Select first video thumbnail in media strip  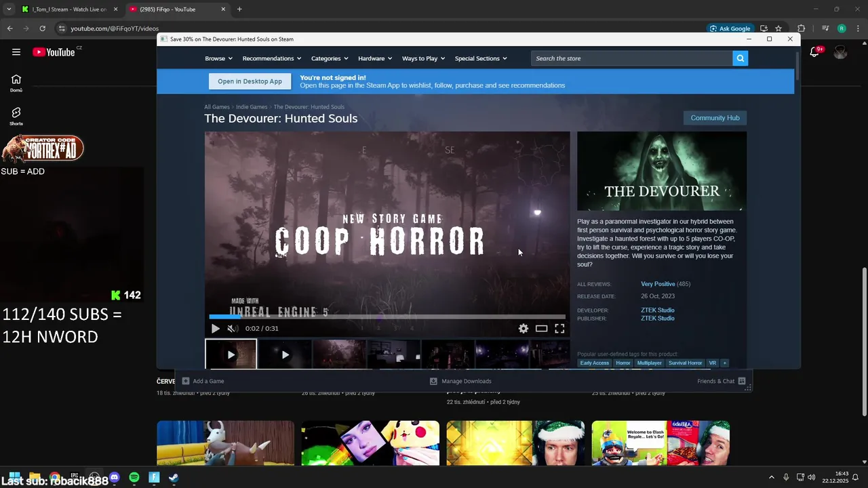tap(231, 354)
